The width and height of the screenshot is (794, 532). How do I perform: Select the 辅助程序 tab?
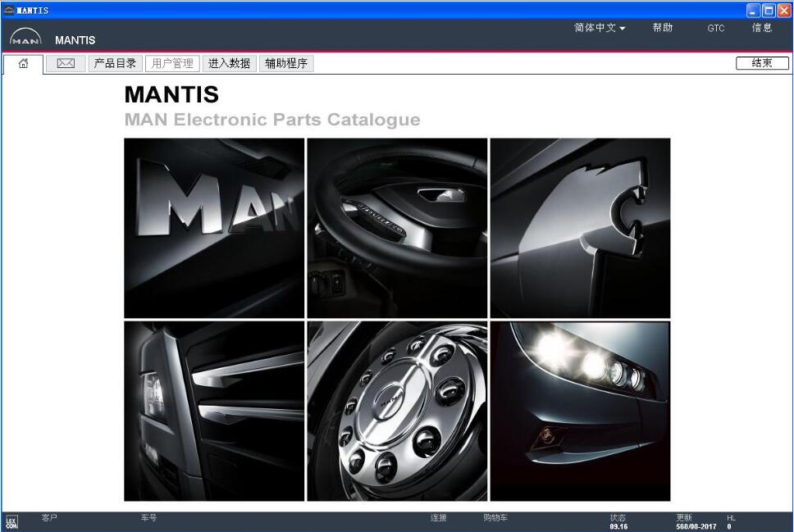click(285, 62)
